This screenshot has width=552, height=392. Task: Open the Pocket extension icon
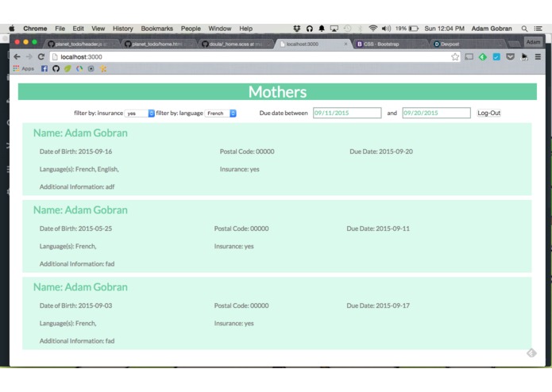tap(510, 56)
